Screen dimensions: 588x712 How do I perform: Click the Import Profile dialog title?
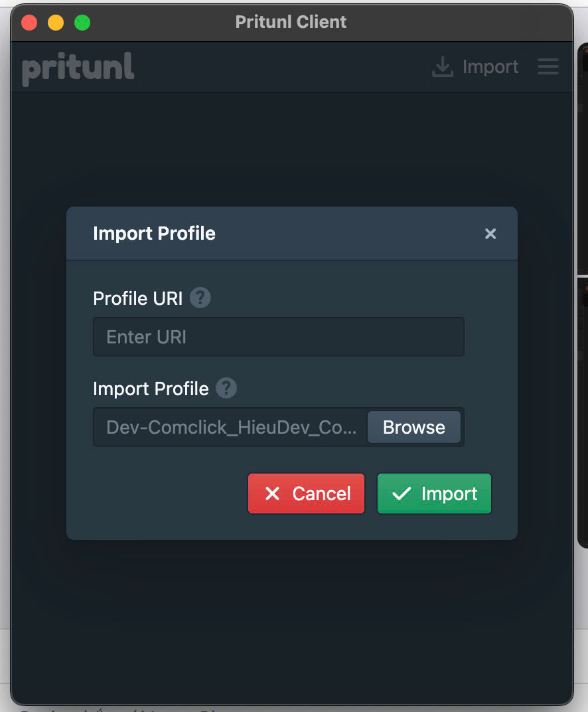tap(154, 233)
